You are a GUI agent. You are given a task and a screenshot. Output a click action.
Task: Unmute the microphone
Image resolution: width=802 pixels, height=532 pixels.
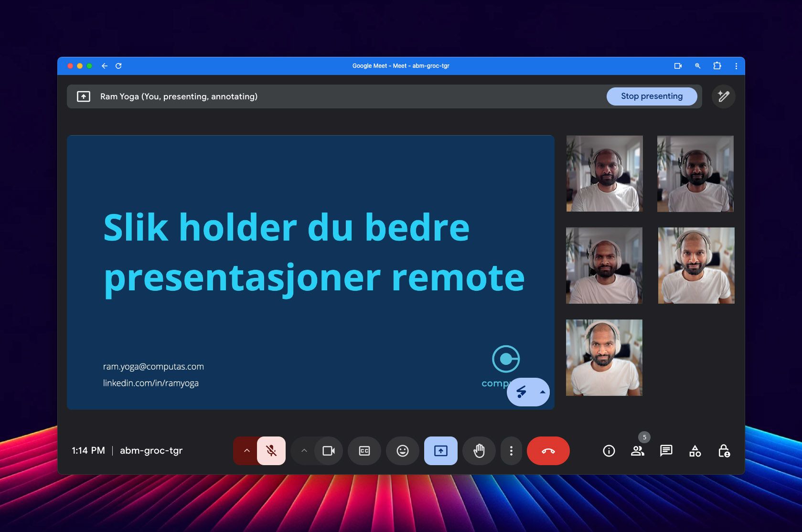point(271,451)
